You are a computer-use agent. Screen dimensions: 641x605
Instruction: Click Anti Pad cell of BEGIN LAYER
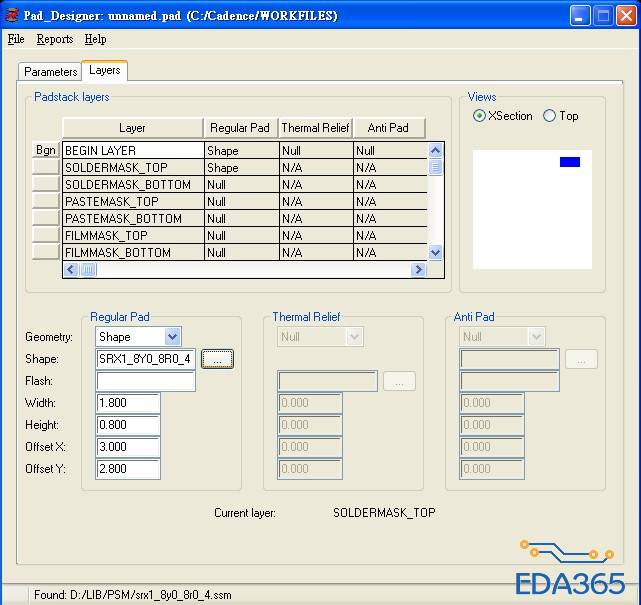(x=390, y=150)
